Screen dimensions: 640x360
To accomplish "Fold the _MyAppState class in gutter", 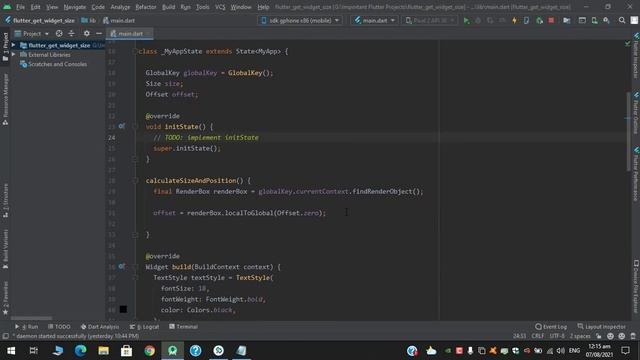I will pos(135,51).
